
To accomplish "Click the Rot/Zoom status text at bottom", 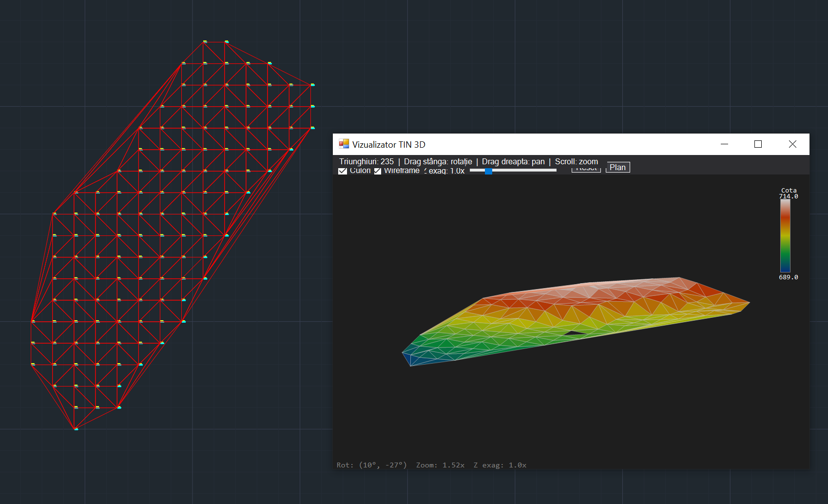I will tap(431, 465).
